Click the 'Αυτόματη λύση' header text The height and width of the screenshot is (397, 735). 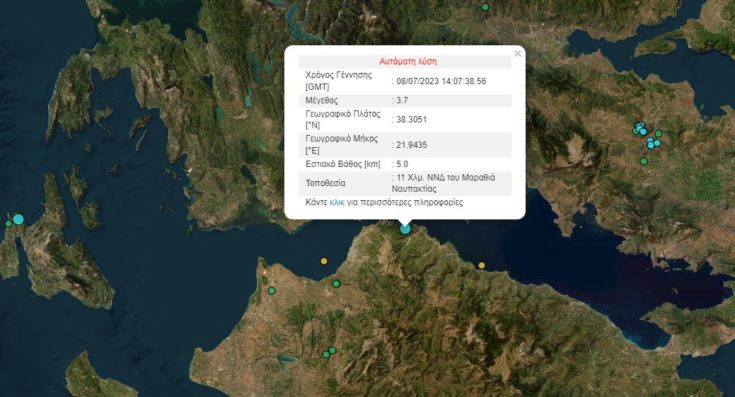[408, 61]
